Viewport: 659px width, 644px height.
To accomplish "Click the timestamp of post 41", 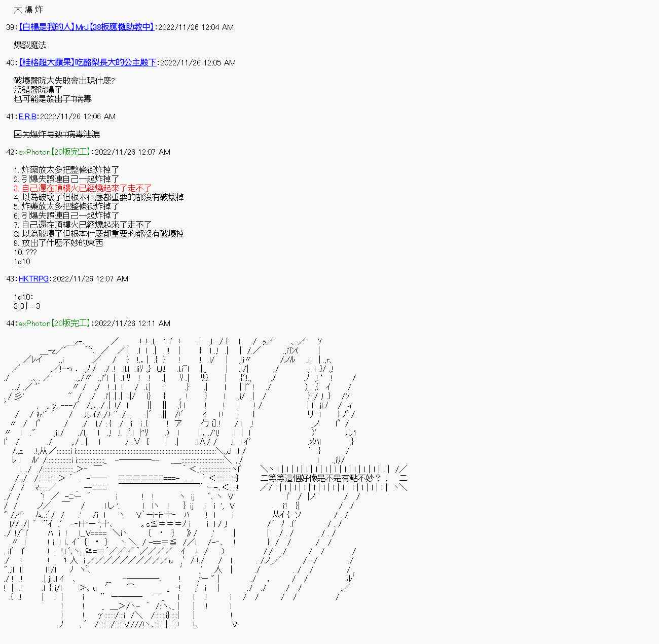I will (x=78, y=117).
